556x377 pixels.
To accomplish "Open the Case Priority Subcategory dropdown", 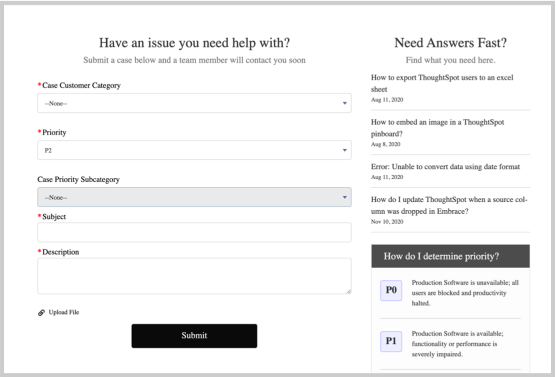I will click(194, 197).
